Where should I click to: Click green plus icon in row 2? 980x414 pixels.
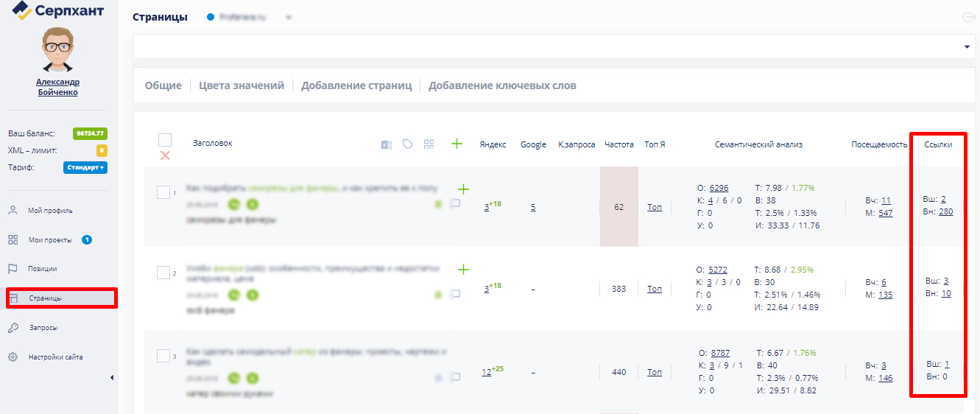pos(463,270)
